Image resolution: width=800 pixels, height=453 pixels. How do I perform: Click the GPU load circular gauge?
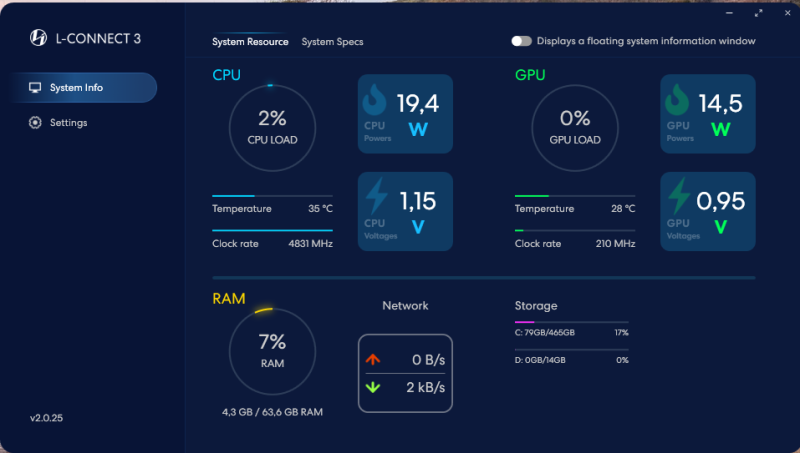(x=574, y=127)
